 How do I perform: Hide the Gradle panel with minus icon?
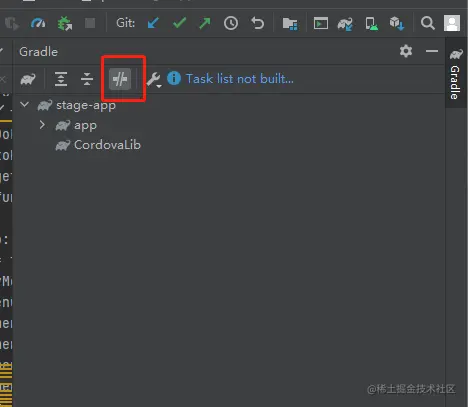[432, 51]
